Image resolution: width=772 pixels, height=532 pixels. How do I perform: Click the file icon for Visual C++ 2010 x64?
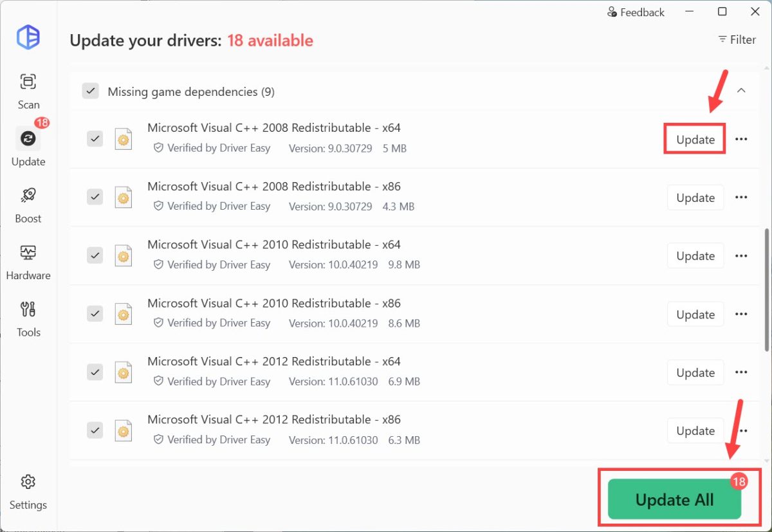pos(123,255)
